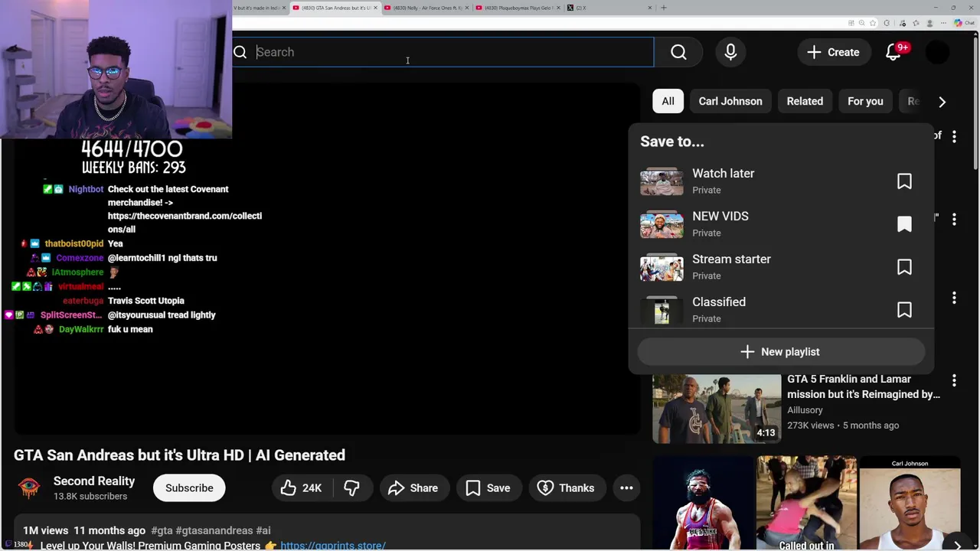This screenshot has width=980, height=551.
Task: Click the YouTube search magnifier button
Action: pyautogui.click(x=678, y=52)
